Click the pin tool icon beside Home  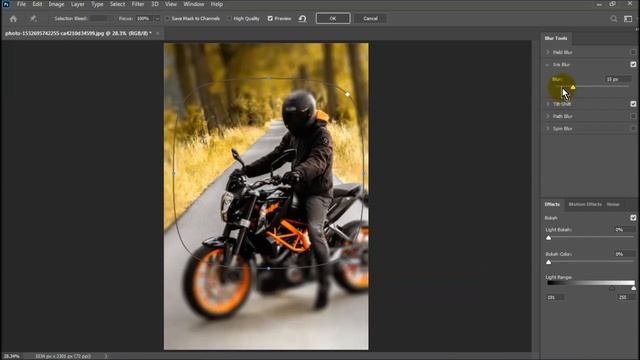[x=33, y=19]
